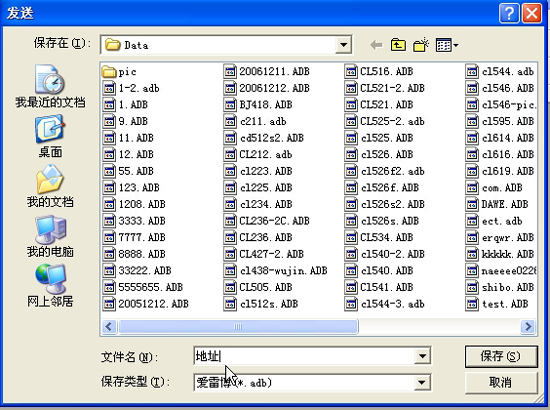Go up one folder level
Image resolution: width=550 pixels, height=410 pixels.
[x=398, y=45]
